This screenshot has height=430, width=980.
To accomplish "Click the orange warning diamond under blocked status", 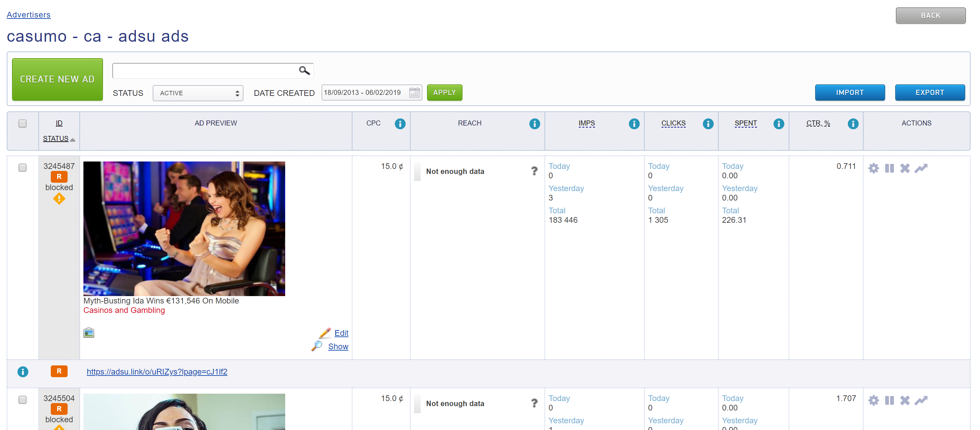I will (x=59, y=198).
